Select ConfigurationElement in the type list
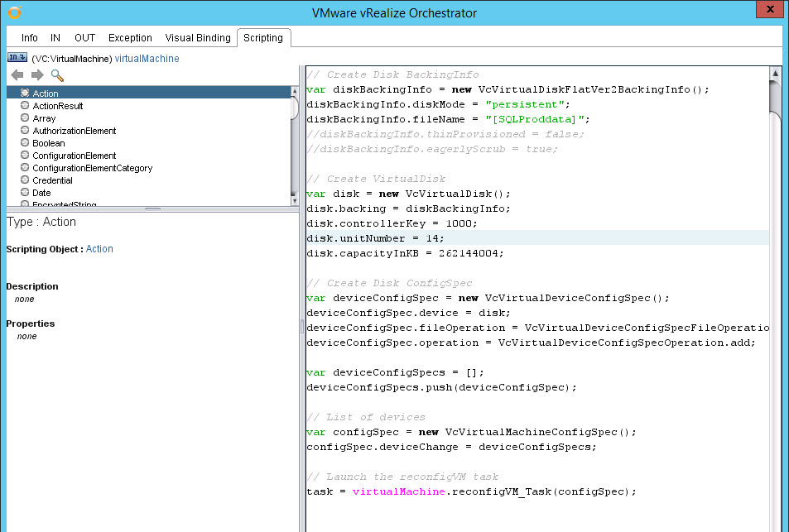Image resolution: width=789 pixels, height=532 pixels. click(75, 156)
